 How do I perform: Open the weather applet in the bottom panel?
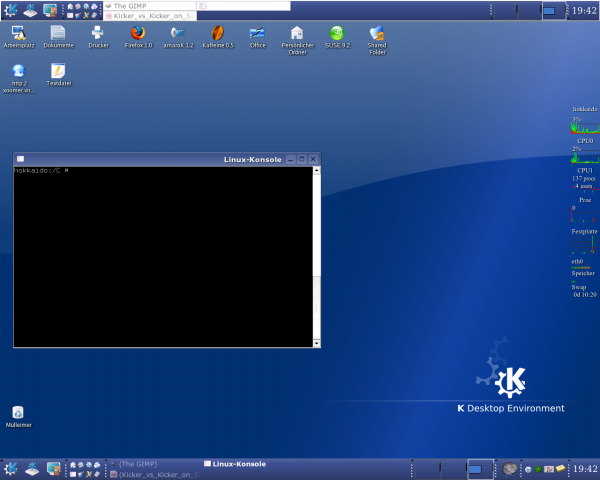[510, 469]
